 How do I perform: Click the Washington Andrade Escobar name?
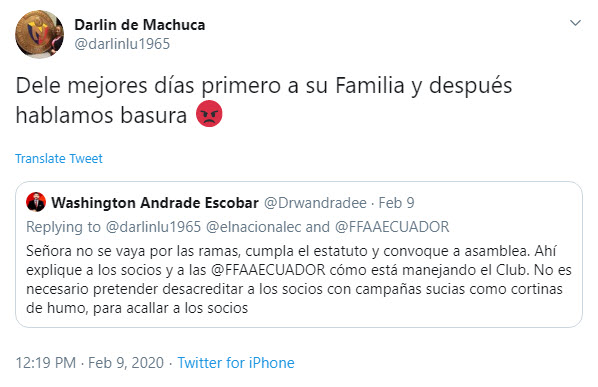coord(155,203)
